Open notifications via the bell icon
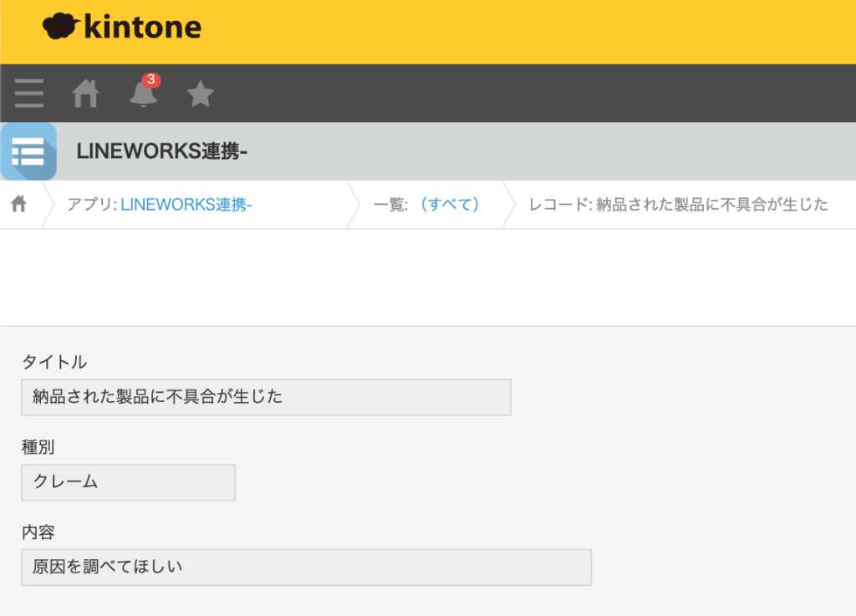856x616 pixels. pos(142,96)
